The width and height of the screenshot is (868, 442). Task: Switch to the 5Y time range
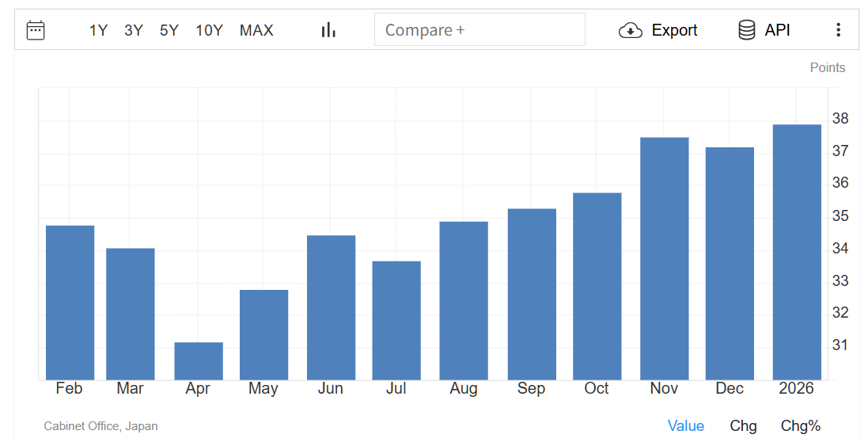pos(169,30)
